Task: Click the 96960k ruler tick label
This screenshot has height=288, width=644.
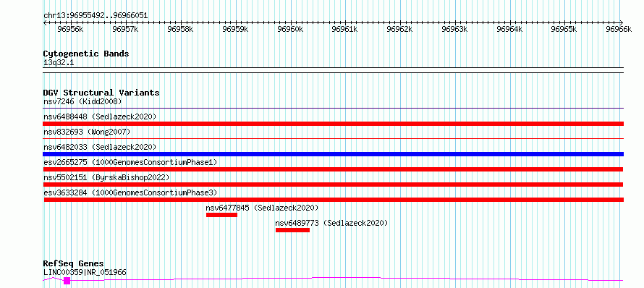Action: (290, 29)
